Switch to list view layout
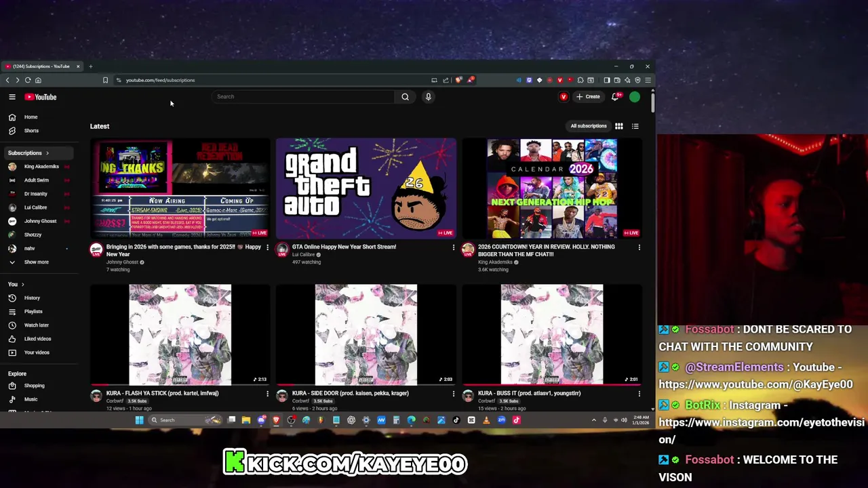The height and width of the screenshot is (488, 868). [x=635, y=126]
